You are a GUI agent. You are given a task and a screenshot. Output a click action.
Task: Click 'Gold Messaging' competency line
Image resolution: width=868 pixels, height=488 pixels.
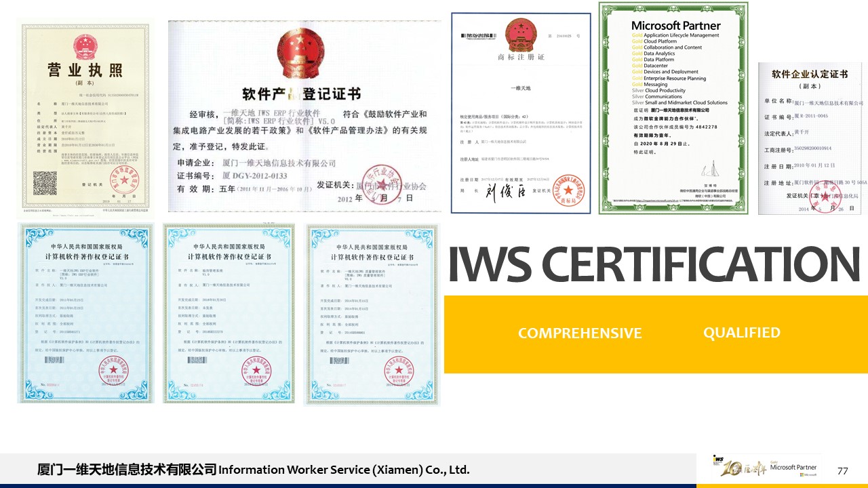(649, 84)
